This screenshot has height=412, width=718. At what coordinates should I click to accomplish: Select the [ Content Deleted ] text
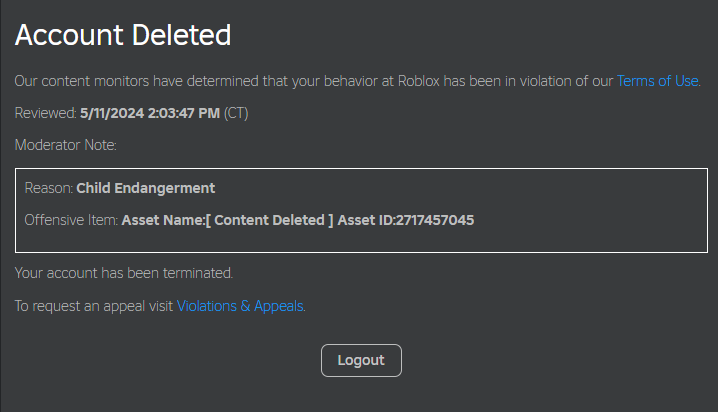268,220
